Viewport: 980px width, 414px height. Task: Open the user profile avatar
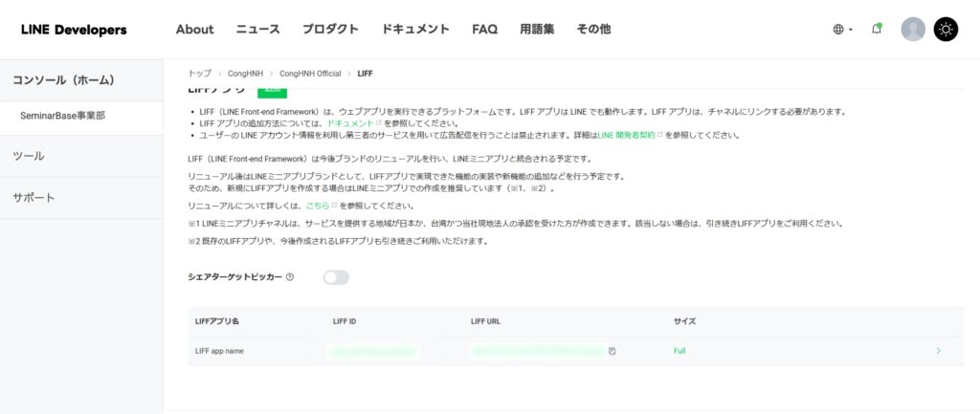click(913, 29)
